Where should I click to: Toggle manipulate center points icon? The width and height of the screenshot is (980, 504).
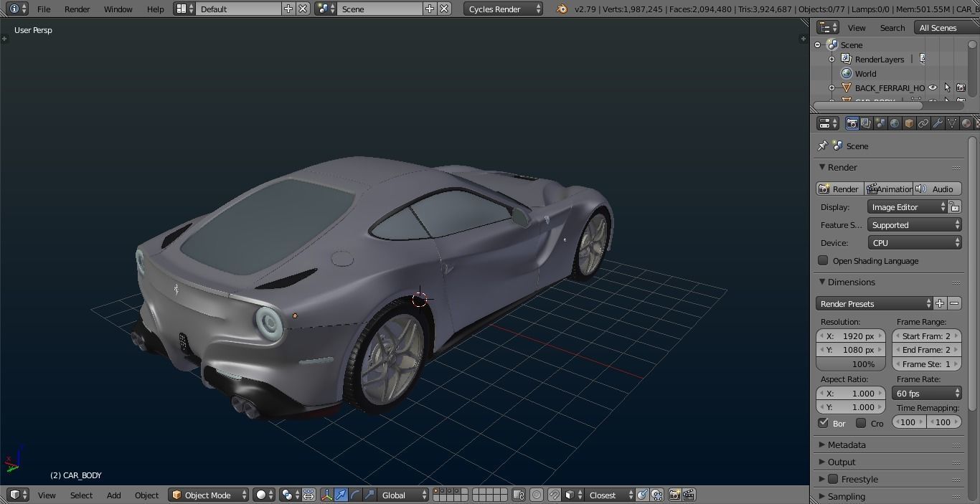308,495
